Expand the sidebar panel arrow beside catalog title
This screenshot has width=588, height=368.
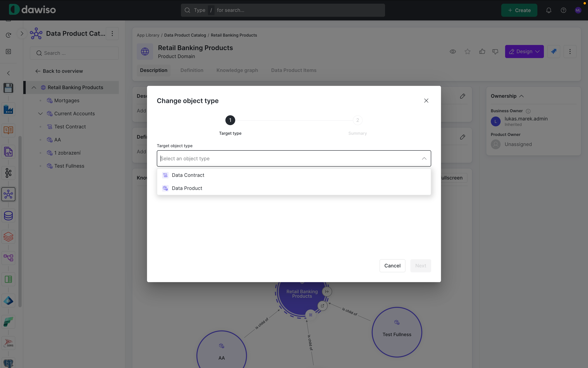[22, 34]
